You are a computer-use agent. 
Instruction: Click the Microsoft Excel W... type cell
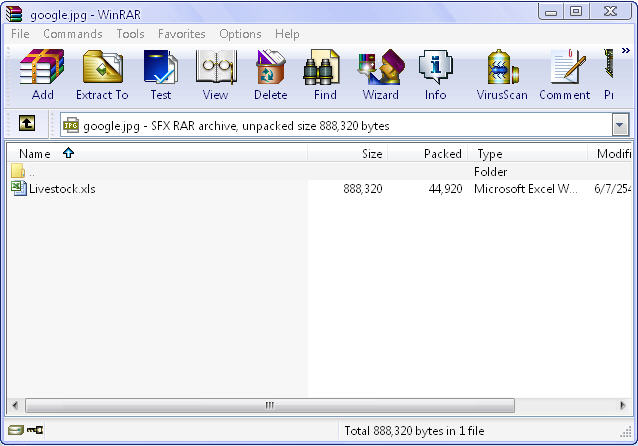coord(525,189)
